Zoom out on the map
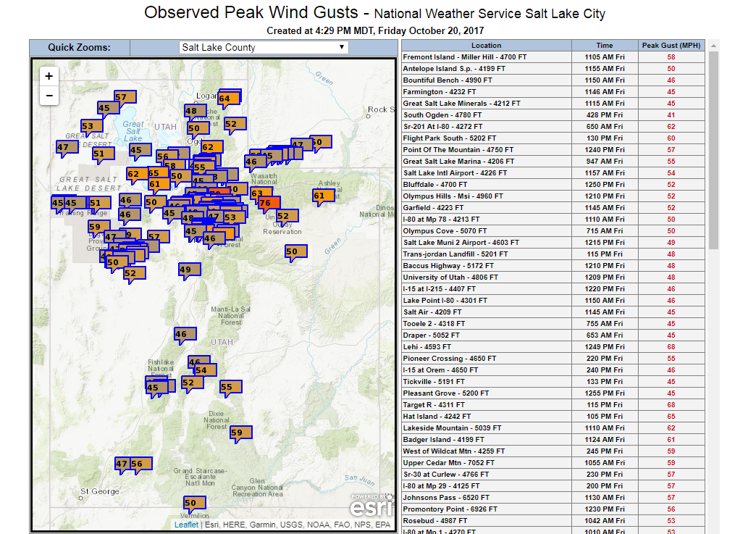Image resolution: width=756 pixels, height=534 pixels. click(x=49, y=96)
